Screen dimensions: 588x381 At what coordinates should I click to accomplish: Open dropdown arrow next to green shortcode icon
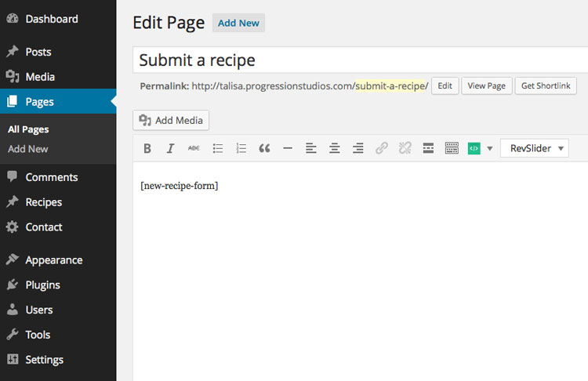(490, 148)
